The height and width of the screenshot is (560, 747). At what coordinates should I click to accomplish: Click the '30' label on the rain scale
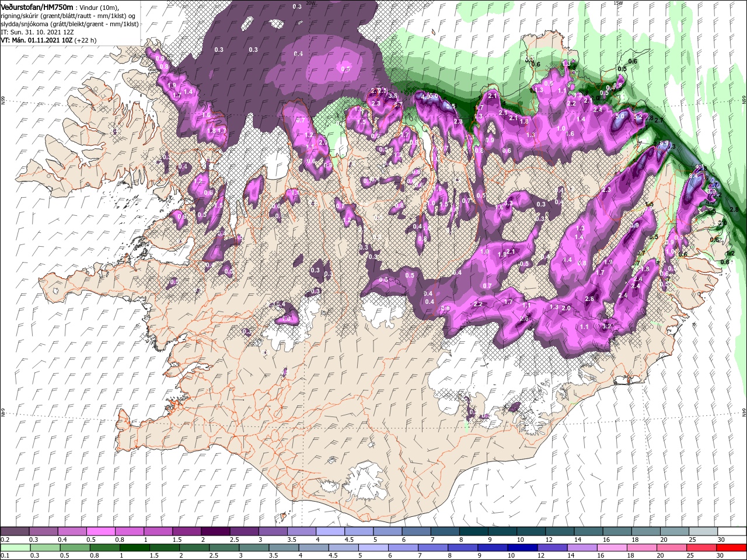721,556
